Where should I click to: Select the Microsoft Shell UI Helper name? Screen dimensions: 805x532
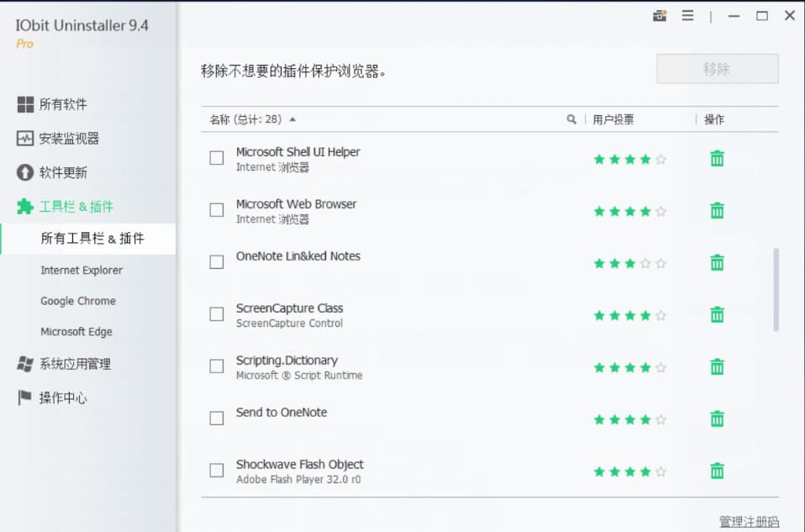(297, 152)
